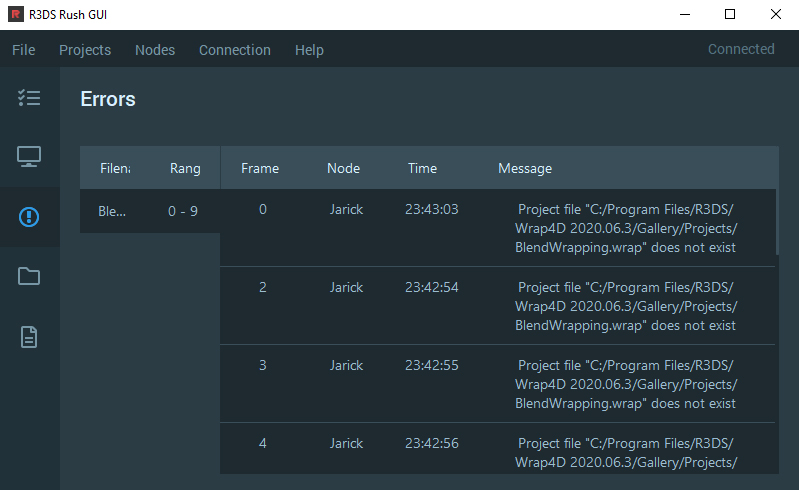
Task: Click the R3DS app logo icon
Action: [16, 14]
